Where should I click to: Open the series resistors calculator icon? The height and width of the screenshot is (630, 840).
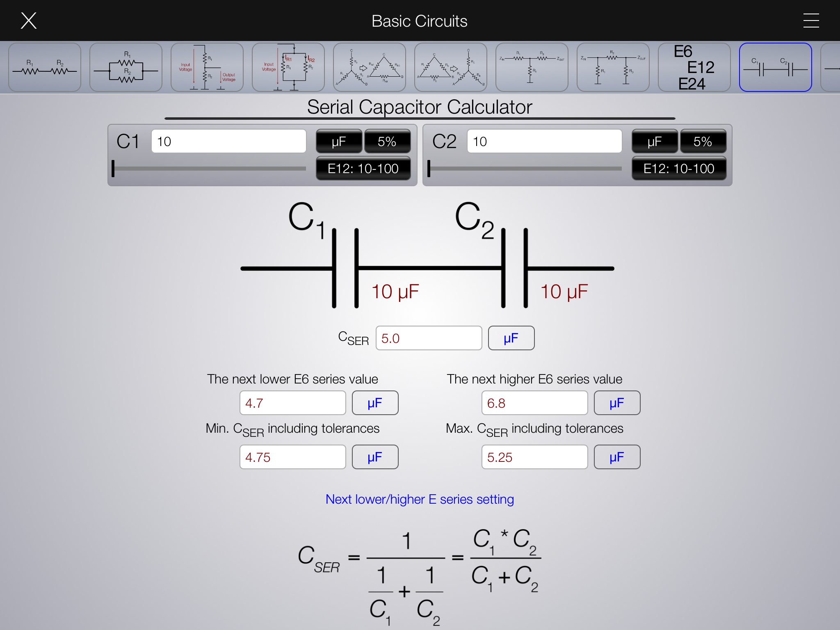(44, 67)
